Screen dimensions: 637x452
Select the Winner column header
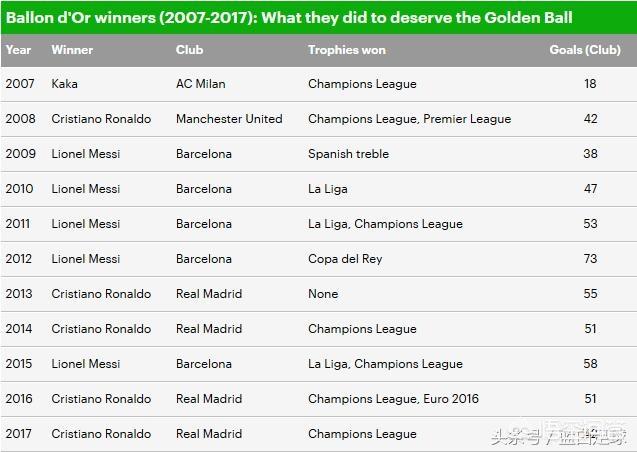tap(72, 50)
